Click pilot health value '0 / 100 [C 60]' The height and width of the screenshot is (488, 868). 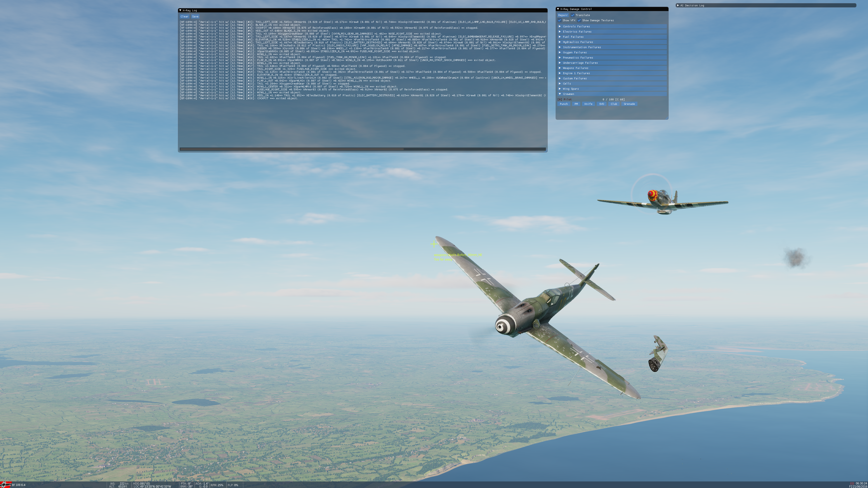613,99
